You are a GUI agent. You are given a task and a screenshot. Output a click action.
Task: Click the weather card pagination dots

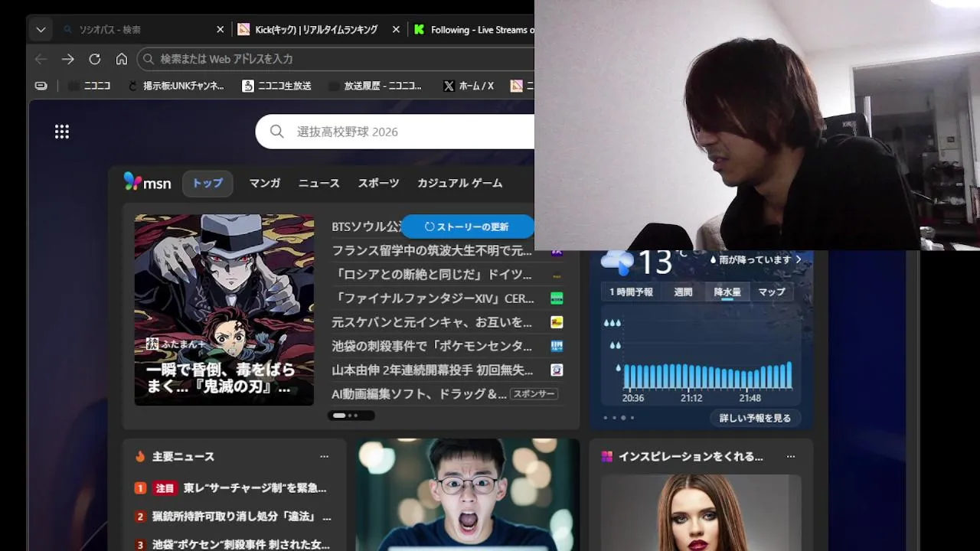pos(619,418)
